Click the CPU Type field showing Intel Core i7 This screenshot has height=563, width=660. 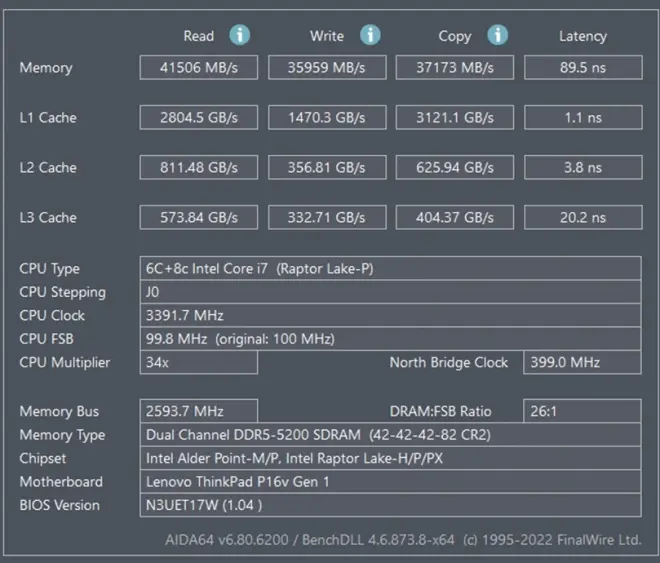[390, 268]
